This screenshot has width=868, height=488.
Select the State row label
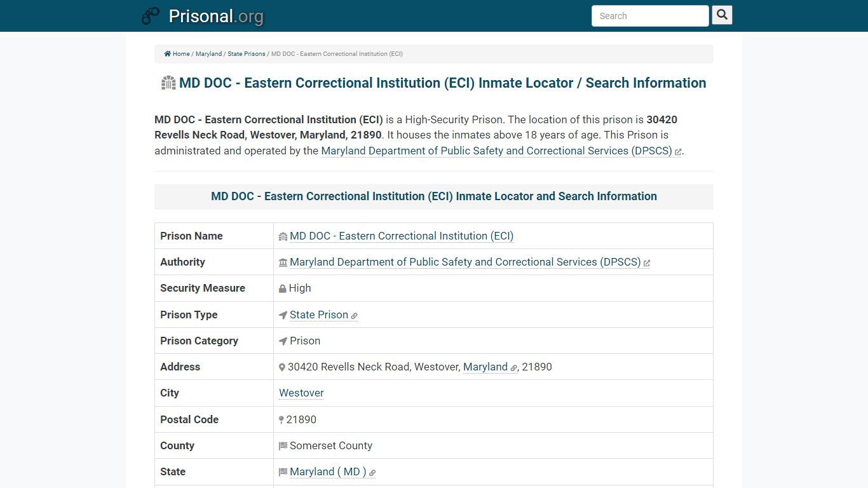[173, 471]
